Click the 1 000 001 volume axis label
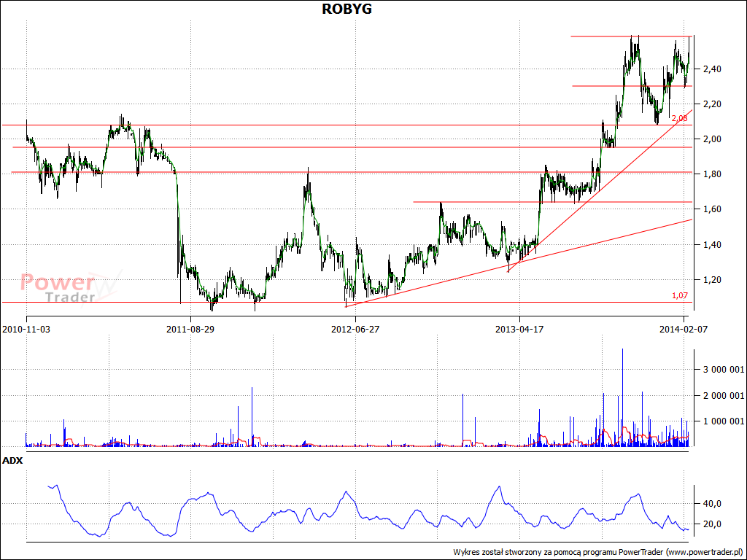 (723, 421)
